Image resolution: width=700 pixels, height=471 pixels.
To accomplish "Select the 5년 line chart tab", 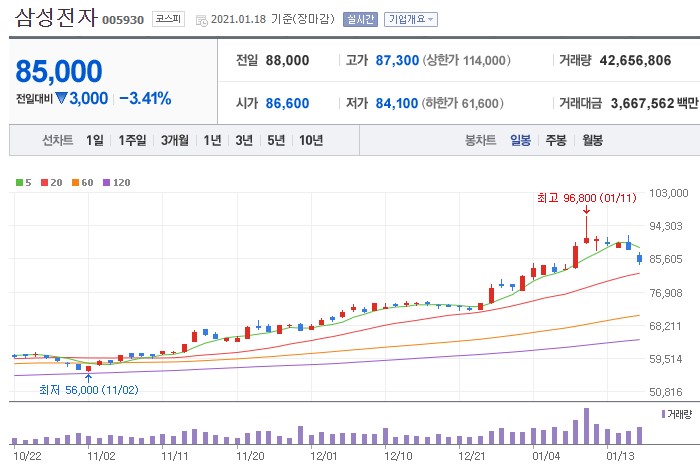I will pyautogui.click(x=276, y=140).
